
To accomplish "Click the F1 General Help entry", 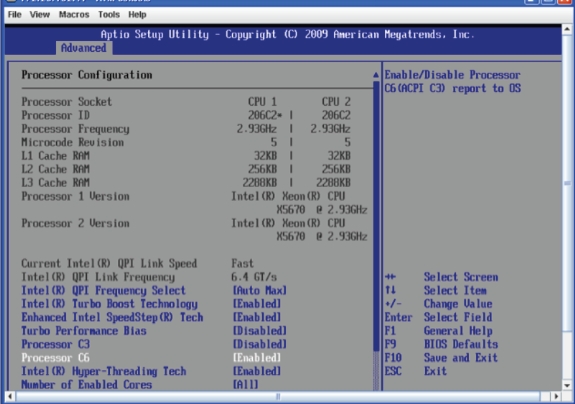I will tap(439, 331).
